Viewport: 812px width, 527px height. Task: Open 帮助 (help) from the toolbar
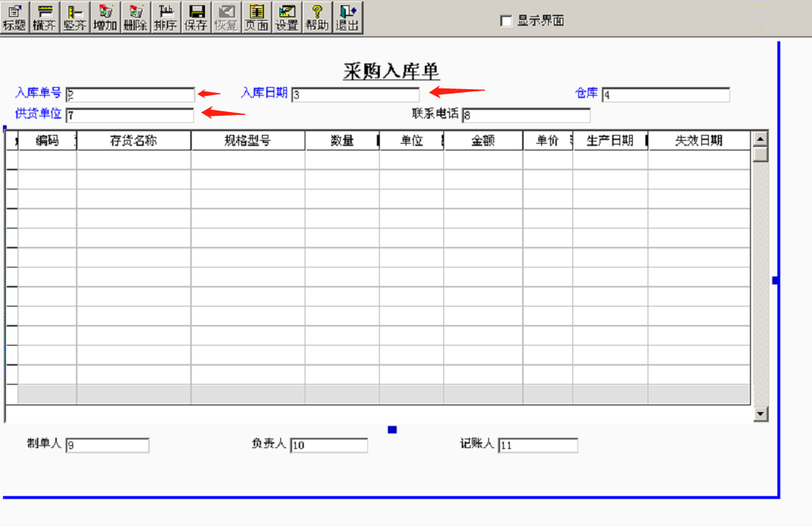tap(317, 18)
